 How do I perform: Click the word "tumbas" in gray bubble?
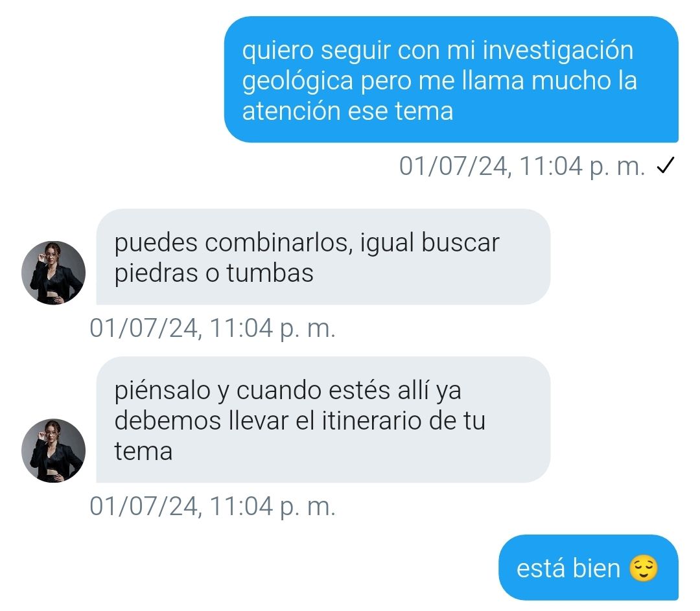click(270, 273)
